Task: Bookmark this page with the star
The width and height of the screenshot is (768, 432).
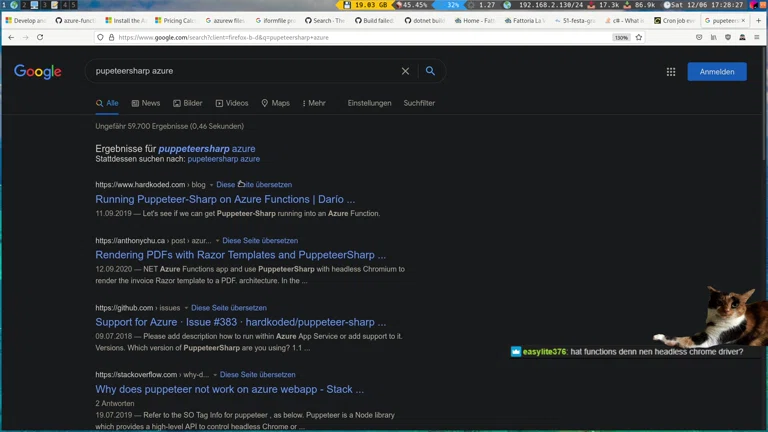Action: [639, 37]
